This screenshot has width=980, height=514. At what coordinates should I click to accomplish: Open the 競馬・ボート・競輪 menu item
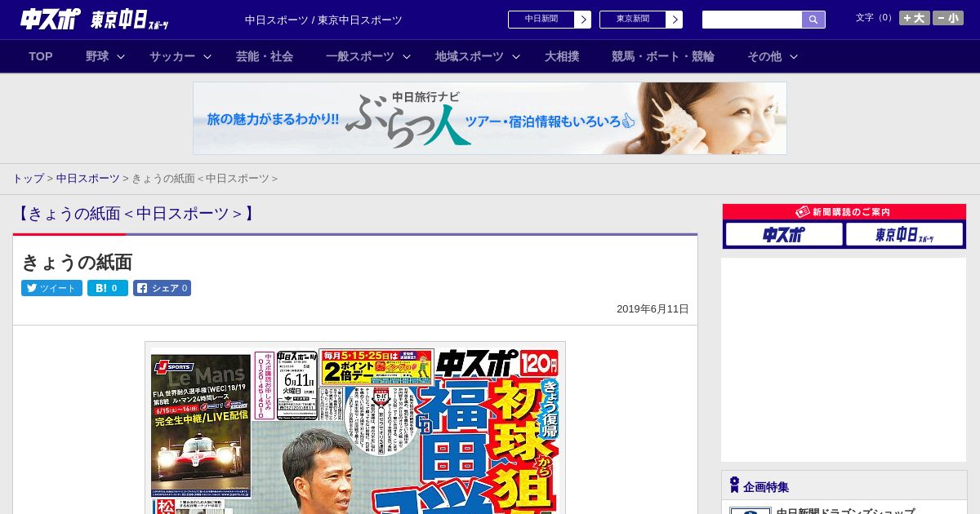pos(663,56)
